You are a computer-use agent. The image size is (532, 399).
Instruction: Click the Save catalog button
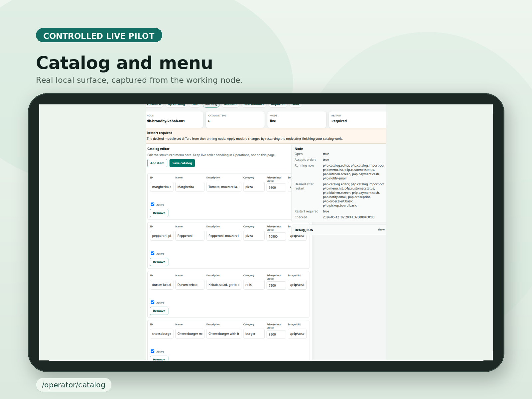tap(182, 163)
